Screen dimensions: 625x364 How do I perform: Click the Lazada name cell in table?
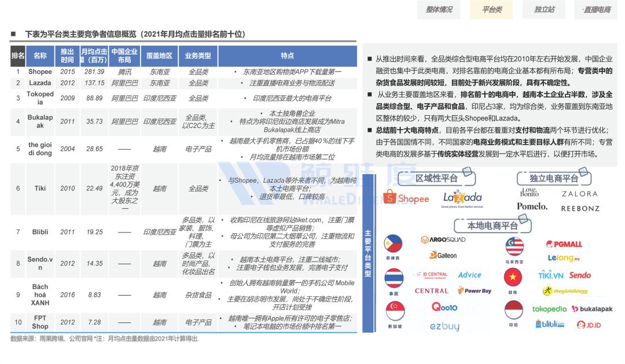coord(40,83)
